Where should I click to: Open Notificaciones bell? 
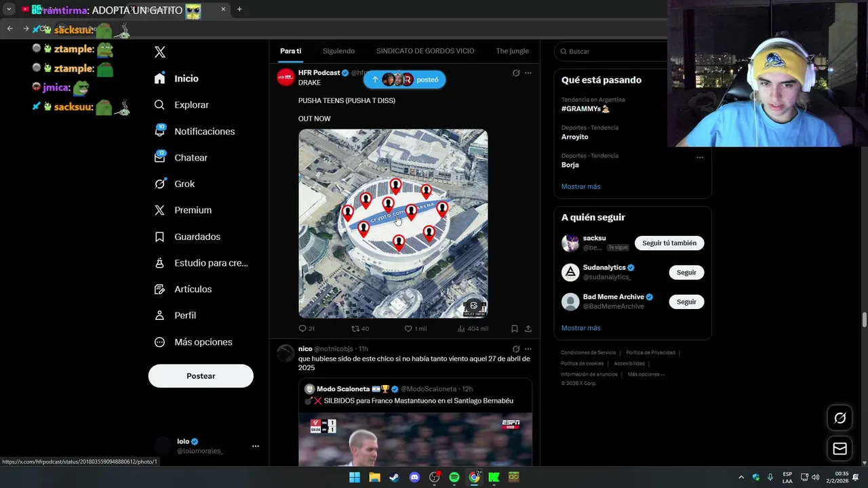pyautogui.click(x=194, y=131)
